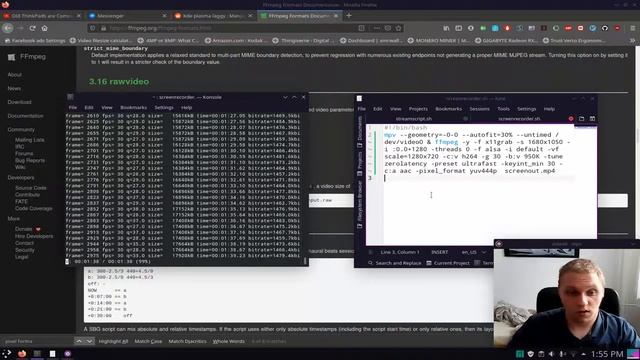The image size is (640, 360).
Task: Open the Source Code sidebar link
Action: click(31, 188)
